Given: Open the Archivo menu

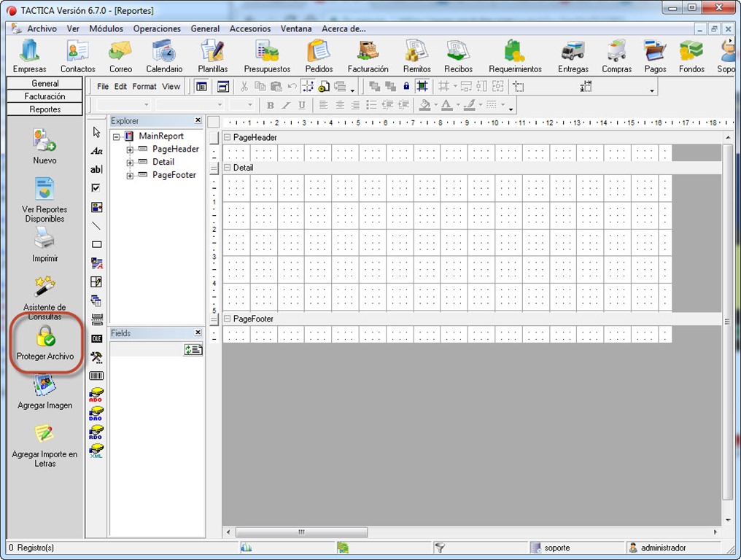Looking at the screenshot, I should [42, 29].
